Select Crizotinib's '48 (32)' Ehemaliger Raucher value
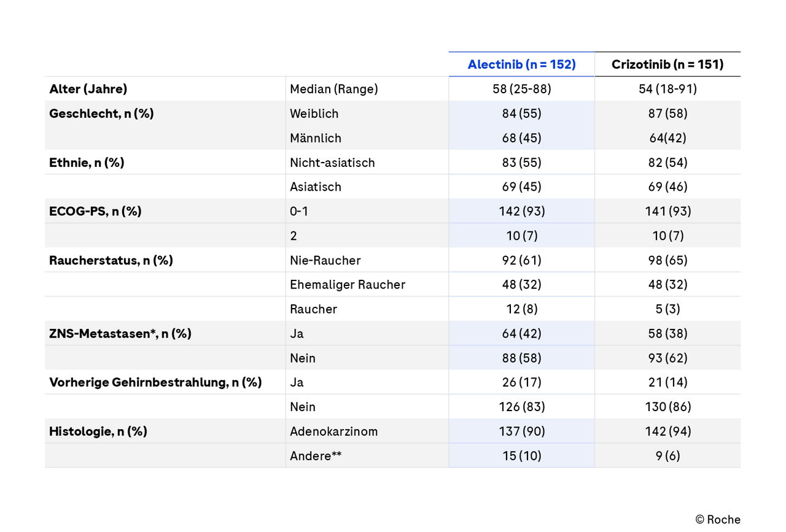Screen dimensions: 786x532 point(667,285)
